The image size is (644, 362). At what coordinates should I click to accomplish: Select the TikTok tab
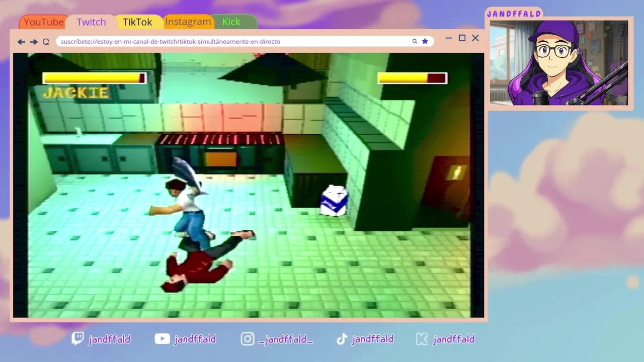[x=137, y=22]
